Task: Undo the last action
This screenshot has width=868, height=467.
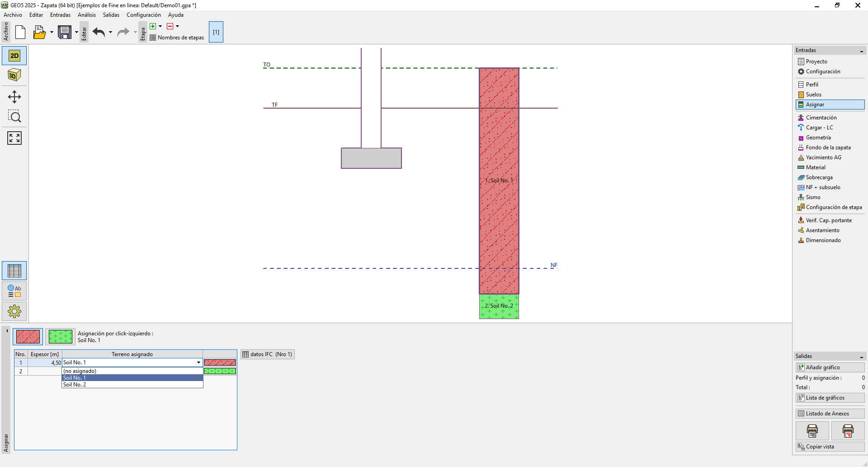Action: (99, 32)
